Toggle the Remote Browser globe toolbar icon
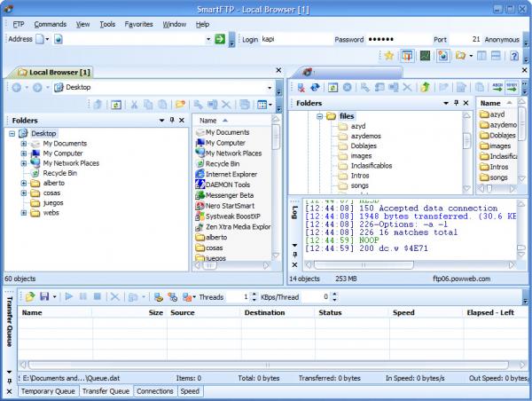Image resolution: width=532 pixels, height=401 pixels. coord(442,55)
